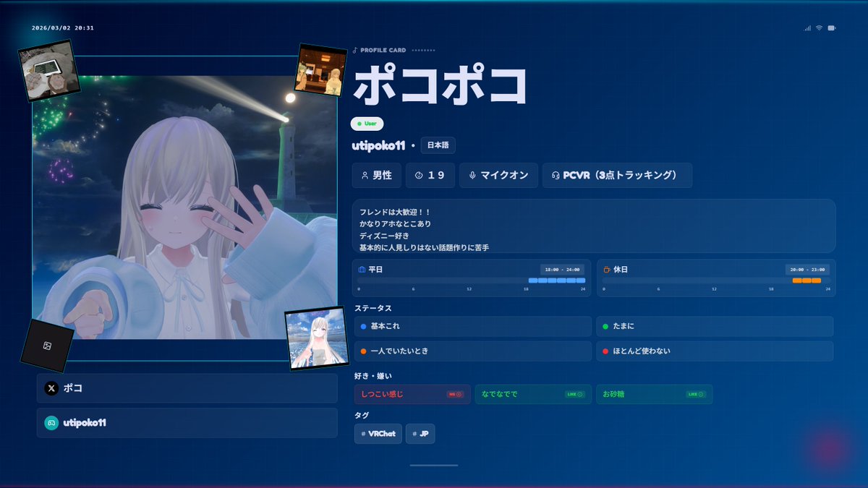
Task: Toggle the blue 基本これ status indicator
Action: click(x=362, y=326)
